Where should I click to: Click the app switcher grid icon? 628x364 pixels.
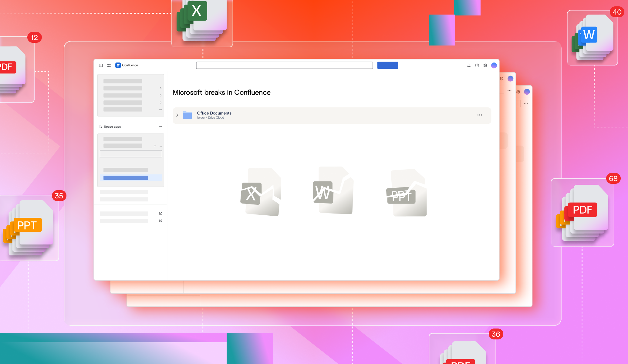coord(109,65)
